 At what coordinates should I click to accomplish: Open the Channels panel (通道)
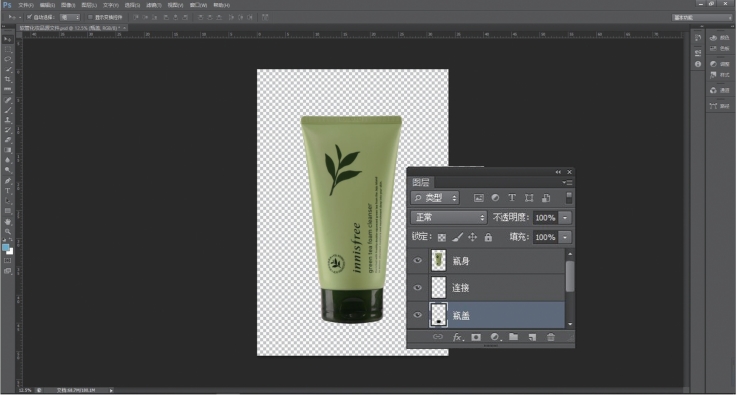click(x=720, y=90)
